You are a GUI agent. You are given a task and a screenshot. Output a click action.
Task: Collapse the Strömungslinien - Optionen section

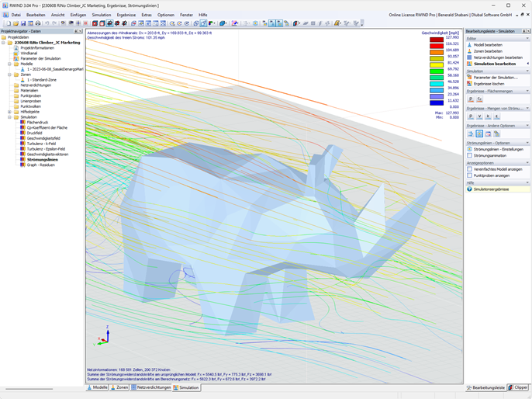527,143
